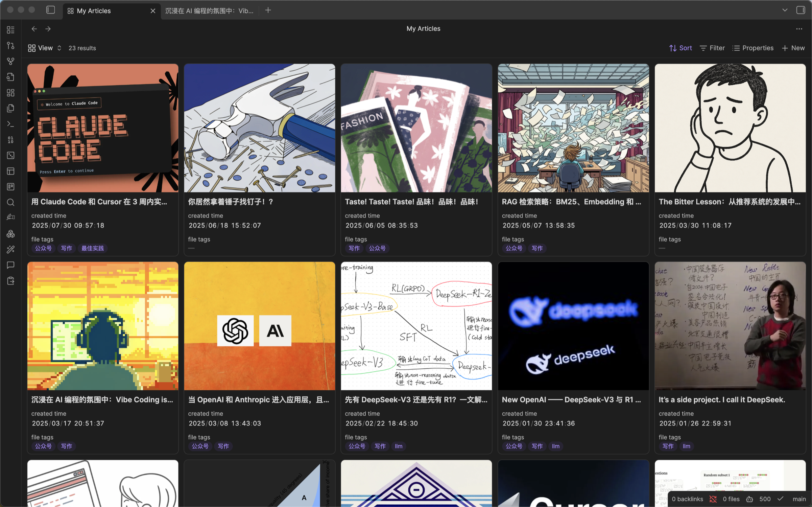Open The Bitter Lesson article title

click(x=730, y=202)
